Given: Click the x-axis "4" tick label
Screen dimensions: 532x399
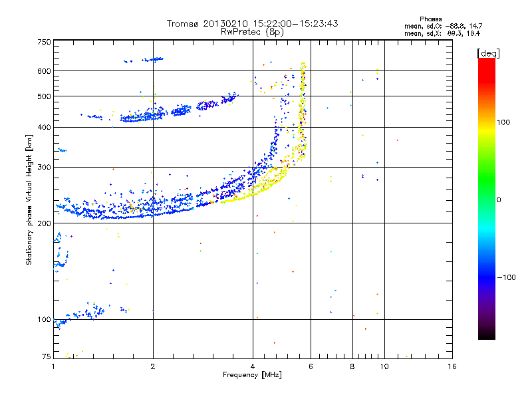Looking at the screenshot, I should [253, 366].
